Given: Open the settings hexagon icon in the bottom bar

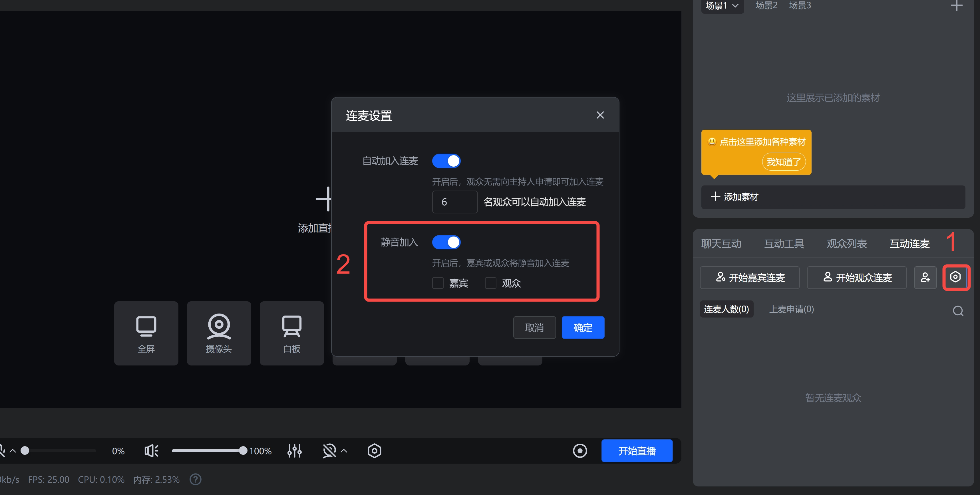Looking at the screenshot, I should click(x=374, y=451).
